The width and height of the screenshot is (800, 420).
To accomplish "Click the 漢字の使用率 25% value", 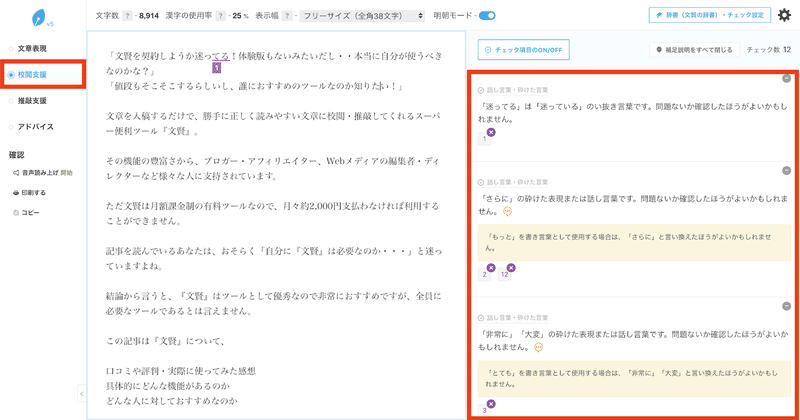I will (240, 16).
